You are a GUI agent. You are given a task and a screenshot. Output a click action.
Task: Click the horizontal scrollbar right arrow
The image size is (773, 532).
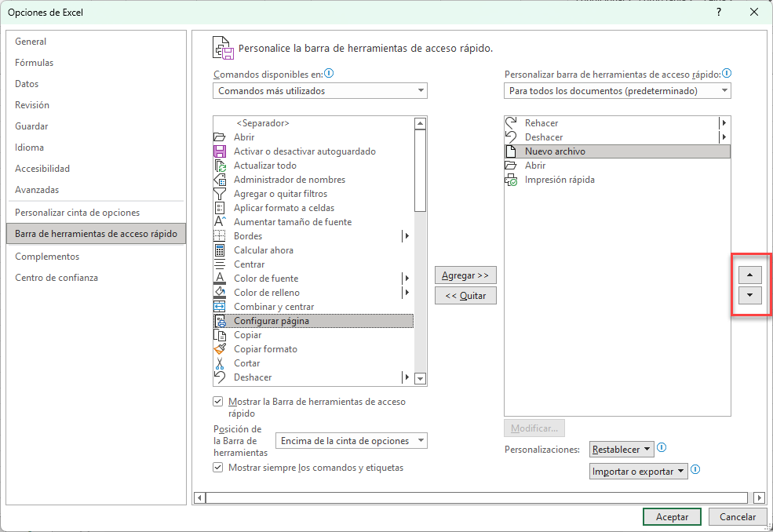[759, 498]
